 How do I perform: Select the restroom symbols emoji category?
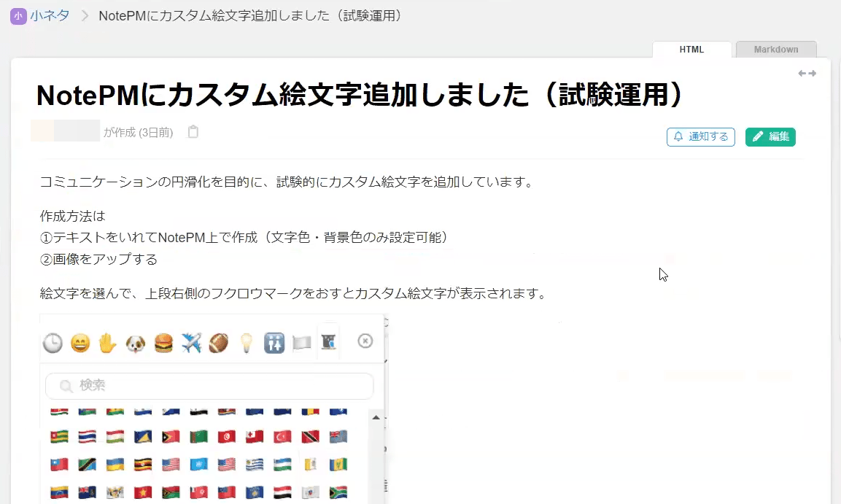click(274, 343)
